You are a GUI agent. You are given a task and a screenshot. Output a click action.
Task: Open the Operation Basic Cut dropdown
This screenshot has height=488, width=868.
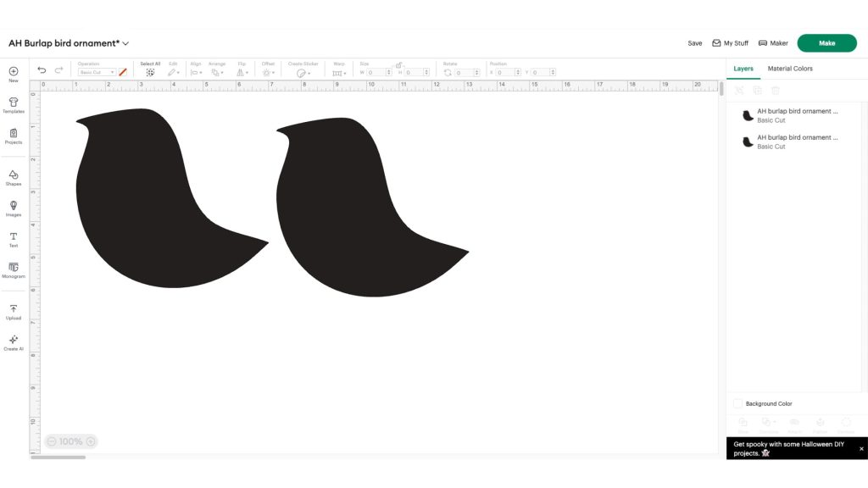pyautogui.click(x=97, y=73)
